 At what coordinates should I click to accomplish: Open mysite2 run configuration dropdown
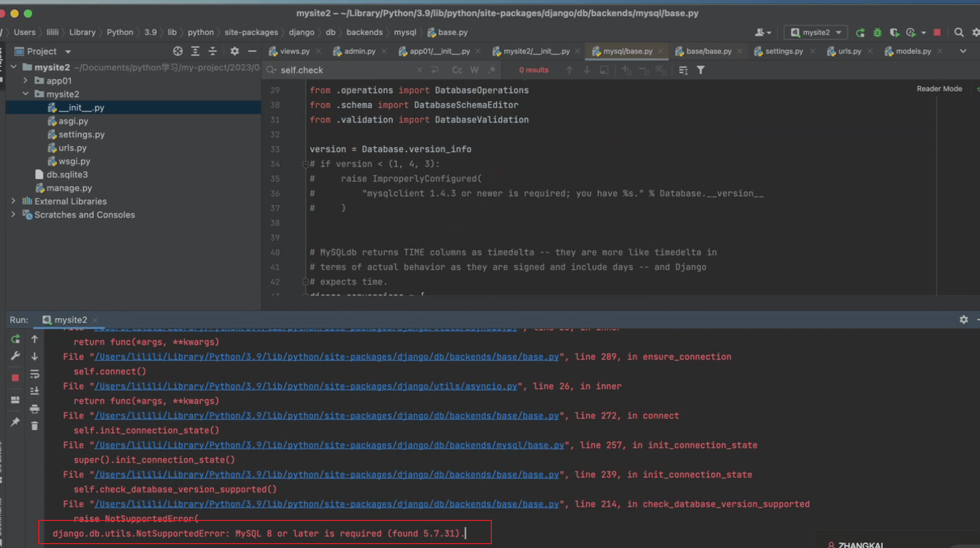click(816, 33)
